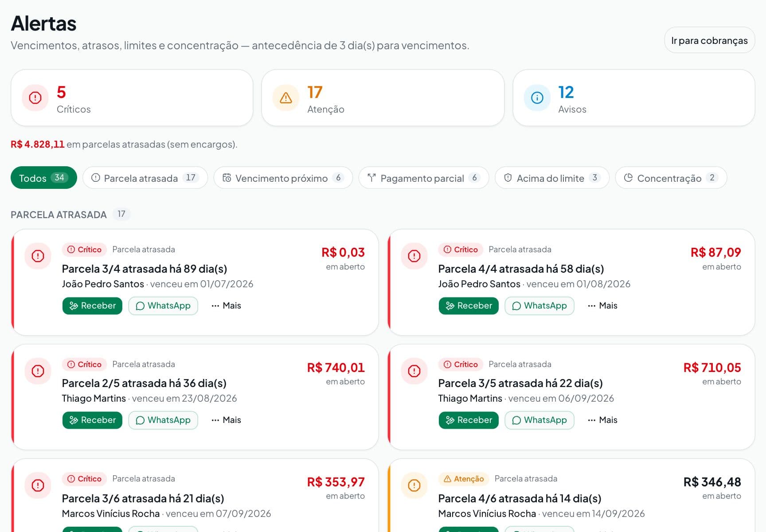The width and height of the screenshot is (766, 532).
Task: Click the critical icon on the R$ 353,97 card
Action: click(38, 485)
